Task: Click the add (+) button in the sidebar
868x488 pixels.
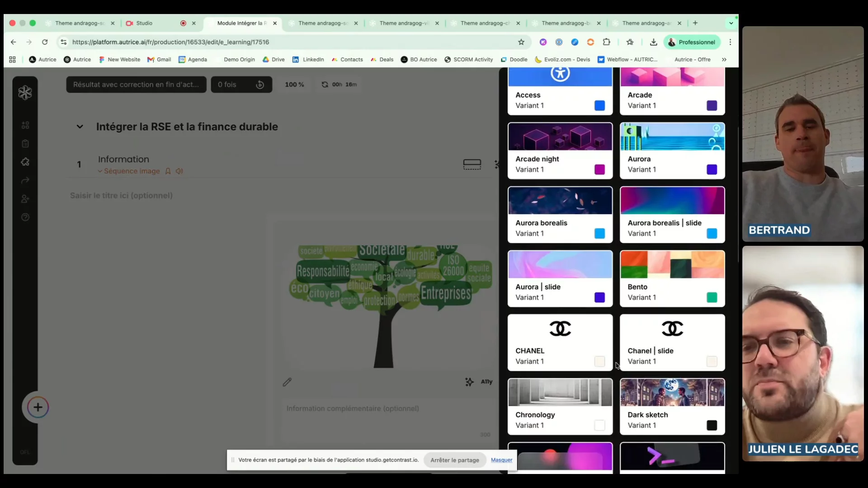Action: (38, 407)
